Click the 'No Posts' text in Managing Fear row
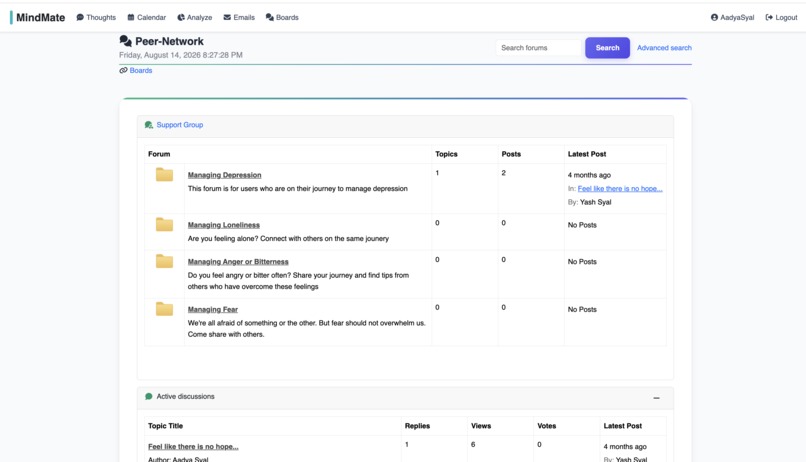This screenshot has height=462, width=806. [582, 309]
